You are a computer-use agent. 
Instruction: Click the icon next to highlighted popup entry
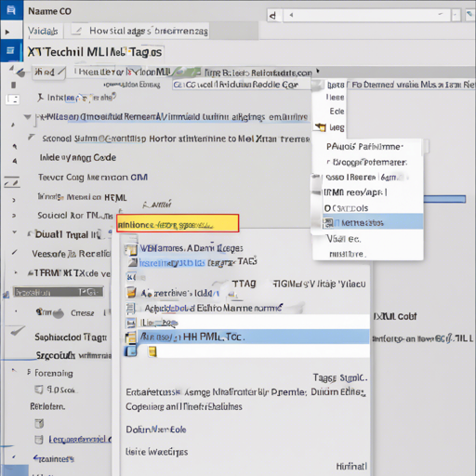328,223
